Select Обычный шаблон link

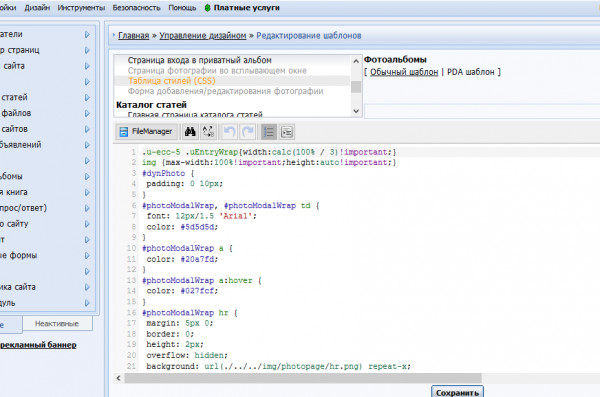click(x=404, y=72)
